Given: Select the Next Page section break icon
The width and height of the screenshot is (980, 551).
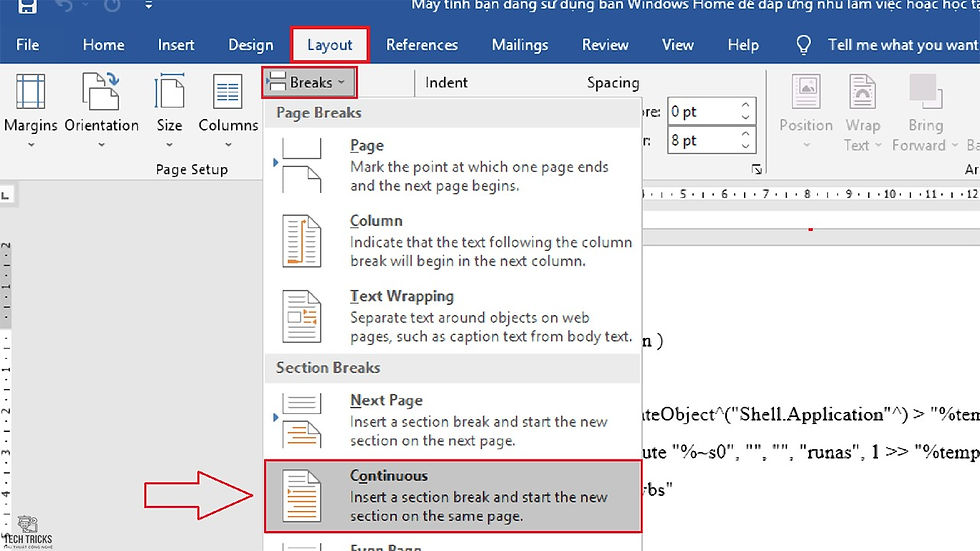Looking at the screenshot, I should pos(302,420).
